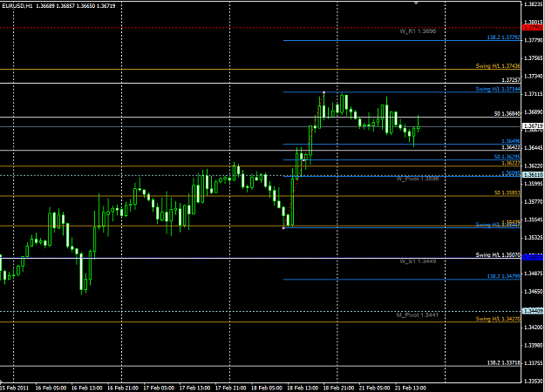
Task: Click the 1.35545 price scale value
Action: [x=533, y=220]
